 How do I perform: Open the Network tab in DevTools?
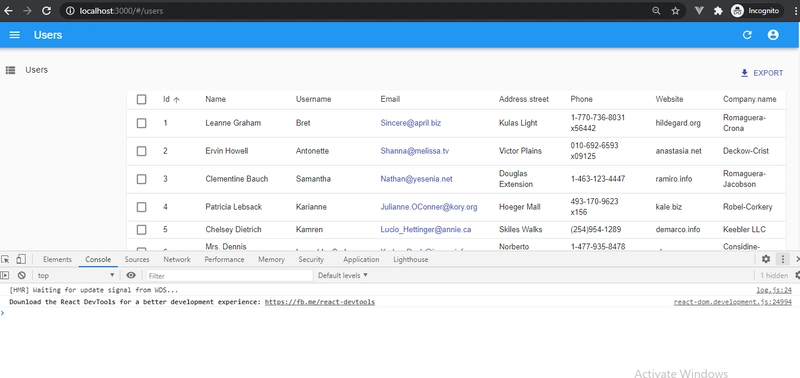pos(177,259)
